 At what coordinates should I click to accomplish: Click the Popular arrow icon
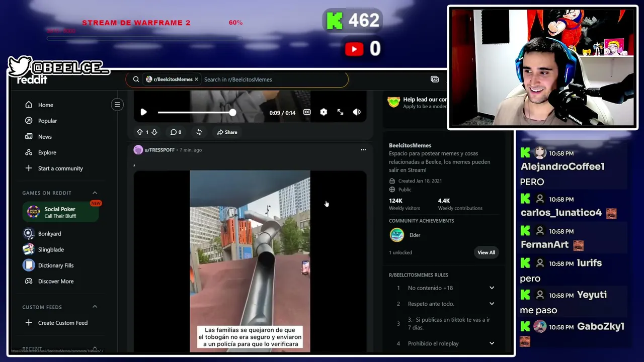[x=29, y=121]
